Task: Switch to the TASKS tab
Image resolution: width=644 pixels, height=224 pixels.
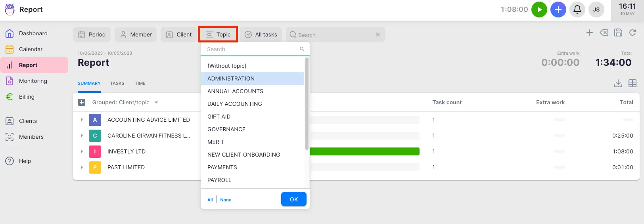Action: (x=117, y=83)
